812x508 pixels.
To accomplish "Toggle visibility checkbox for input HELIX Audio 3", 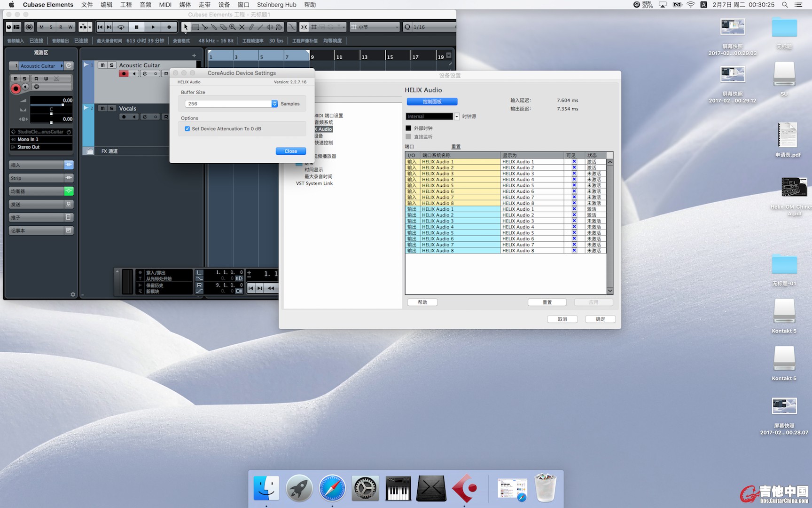I will 574,174.
